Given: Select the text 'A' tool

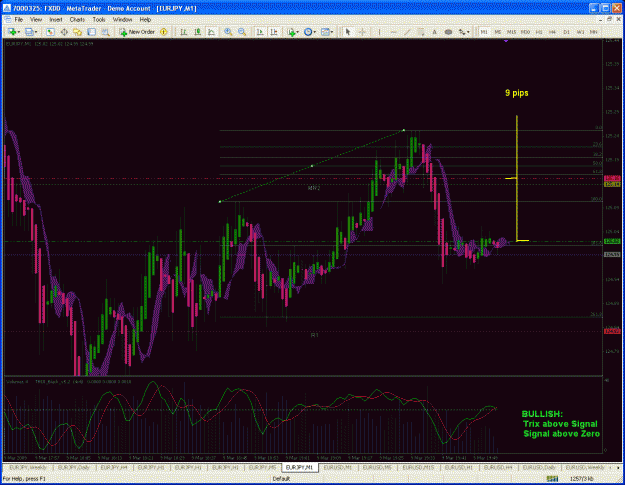Looking at the screenshot, I should coord(434,32).
